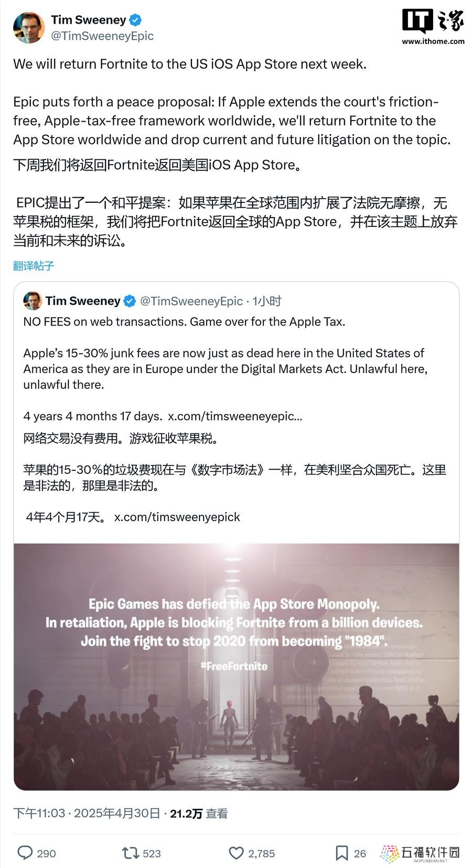Image resolution: width=472 pixels, height=868 pixels.
Task: Open the @TimSweeneyEpic handle under the main name
Action: 102,36
